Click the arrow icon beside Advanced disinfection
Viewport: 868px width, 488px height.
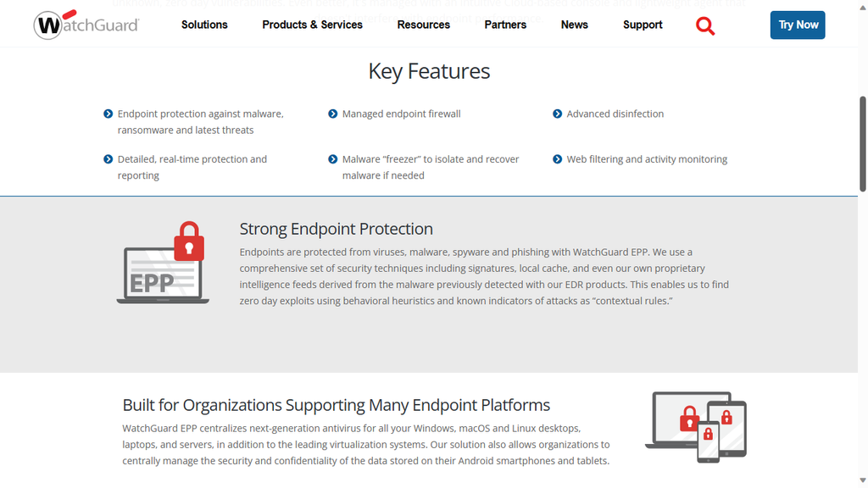557,113
